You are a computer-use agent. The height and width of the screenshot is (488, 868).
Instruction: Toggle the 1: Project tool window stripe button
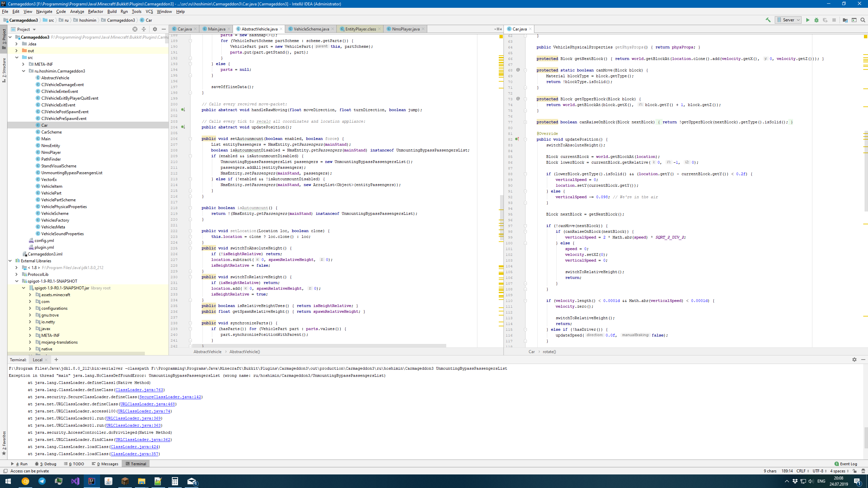coord(4,39)
